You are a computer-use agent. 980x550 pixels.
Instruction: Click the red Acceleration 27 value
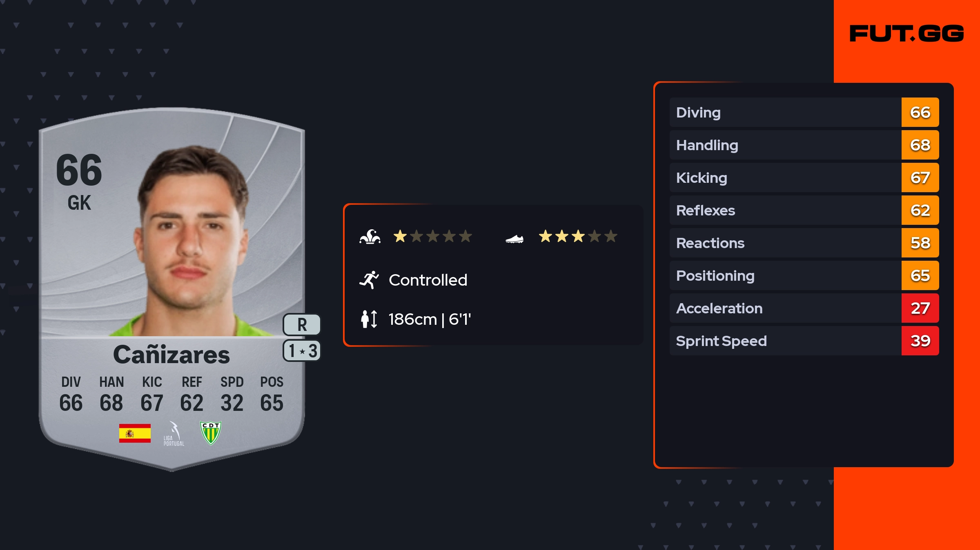pos(920,308)
